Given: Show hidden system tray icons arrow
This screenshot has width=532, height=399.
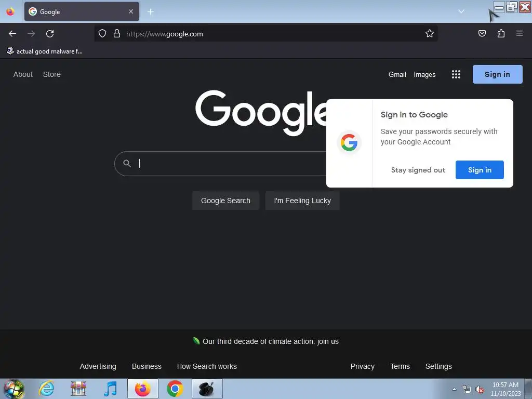Looking at the screenshot, I should [x=454, y=389].
